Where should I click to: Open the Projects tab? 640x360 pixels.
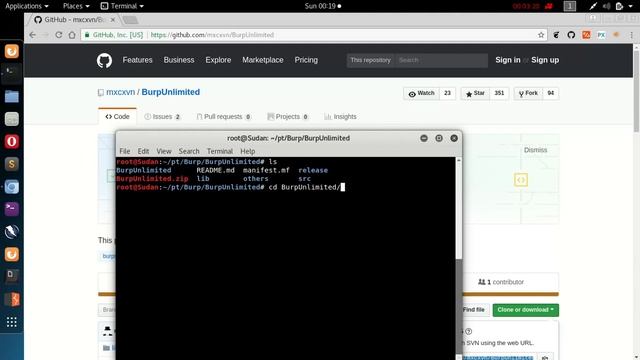(288, 117)
